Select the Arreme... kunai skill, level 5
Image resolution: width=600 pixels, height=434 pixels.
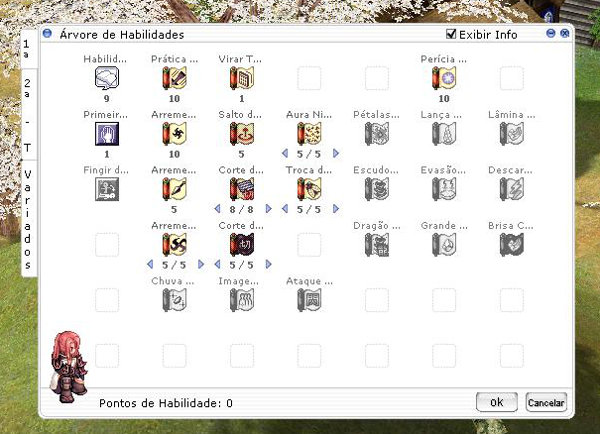pyautogui.click(x=174, y=189)
